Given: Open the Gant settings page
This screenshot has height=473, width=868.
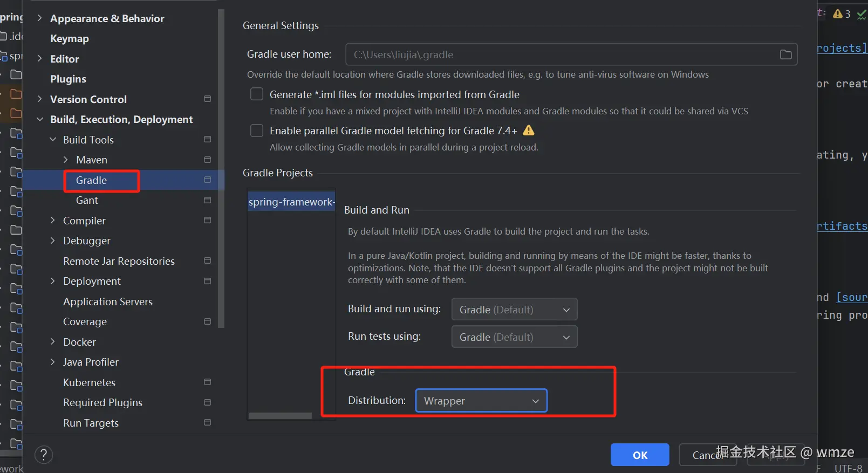Looking at the screenshot, I should (x=87, y=201).
